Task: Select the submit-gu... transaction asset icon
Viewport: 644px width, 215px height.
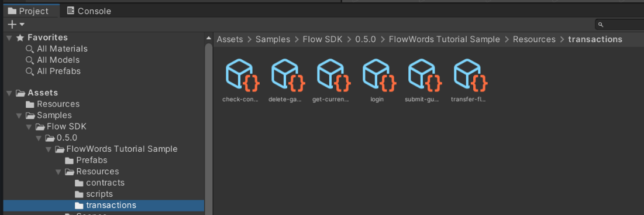Action: click(425, 75)
